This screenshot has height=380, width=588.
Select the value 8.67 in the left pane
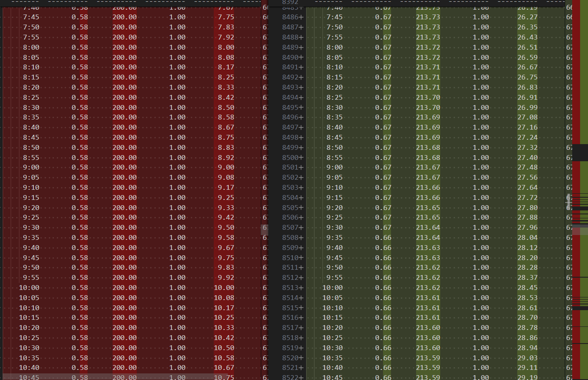226,127
